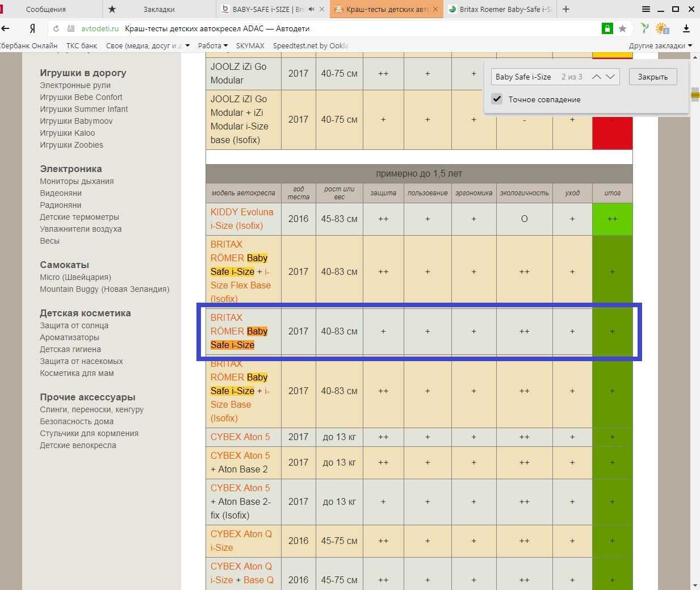Click the light green итог cell

(x=612, y=219)
